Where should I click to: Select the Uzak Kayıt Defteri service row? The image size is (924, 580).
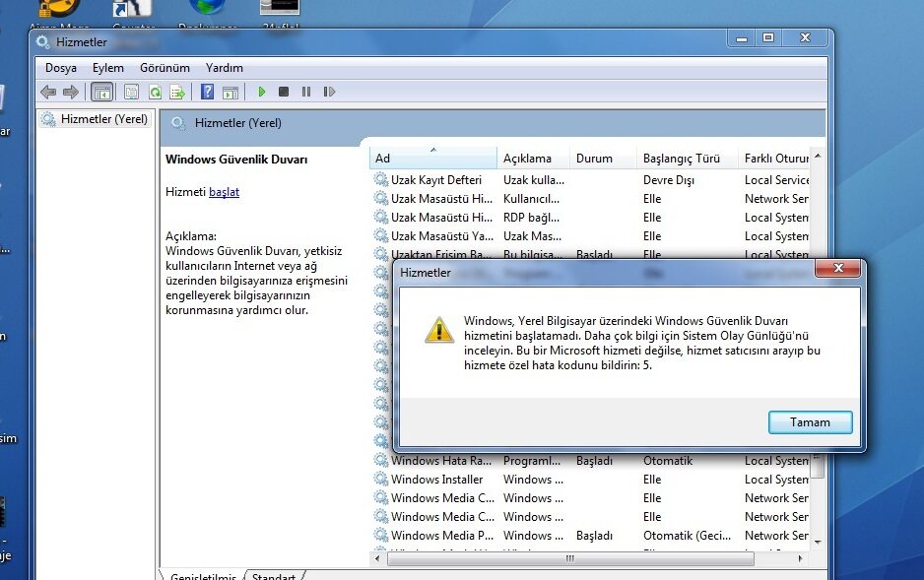click(435, 179)
